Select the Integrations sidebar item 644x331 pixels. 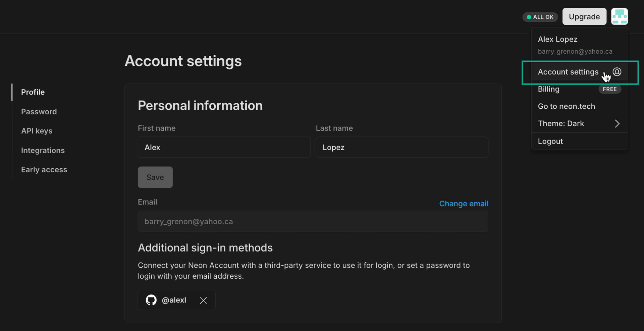(x=43, y=150)
